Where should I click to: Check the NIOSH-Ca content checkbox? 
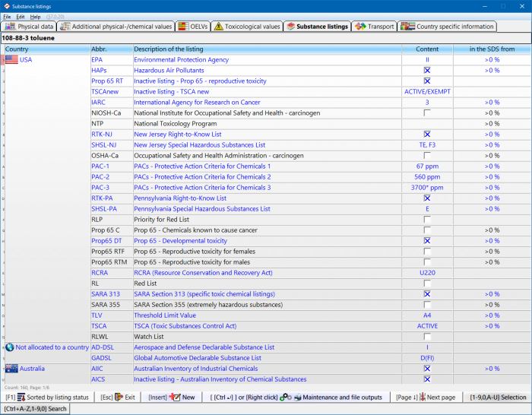click(427, 112)
